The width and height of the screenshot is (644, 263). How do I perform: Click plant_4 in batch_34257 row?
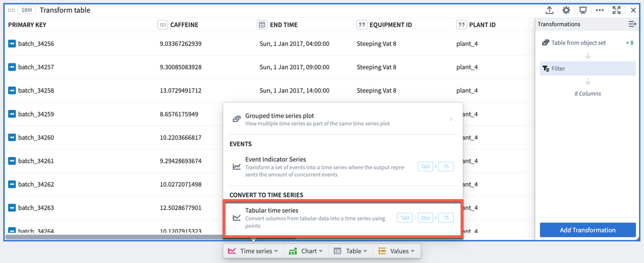[467, 67]
